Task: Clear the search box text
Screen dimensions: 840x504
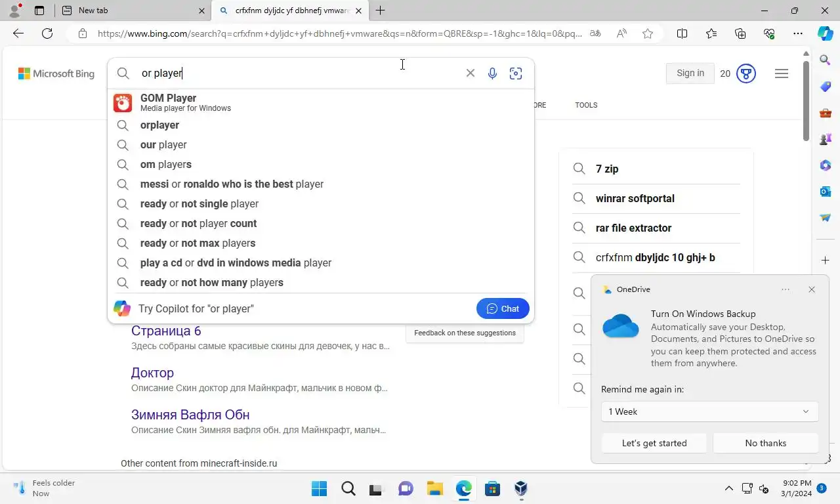Action: (x=470, y=73)
